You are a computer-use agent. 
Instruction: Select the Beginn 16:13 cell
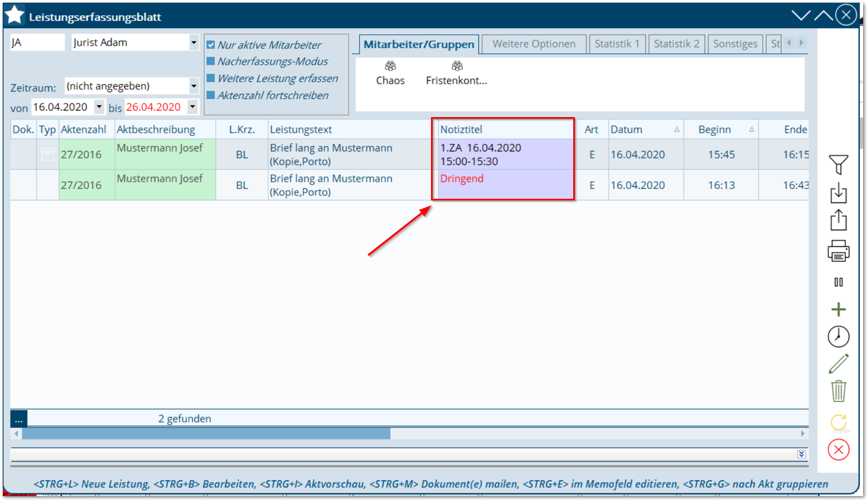[x=721, y=185]
